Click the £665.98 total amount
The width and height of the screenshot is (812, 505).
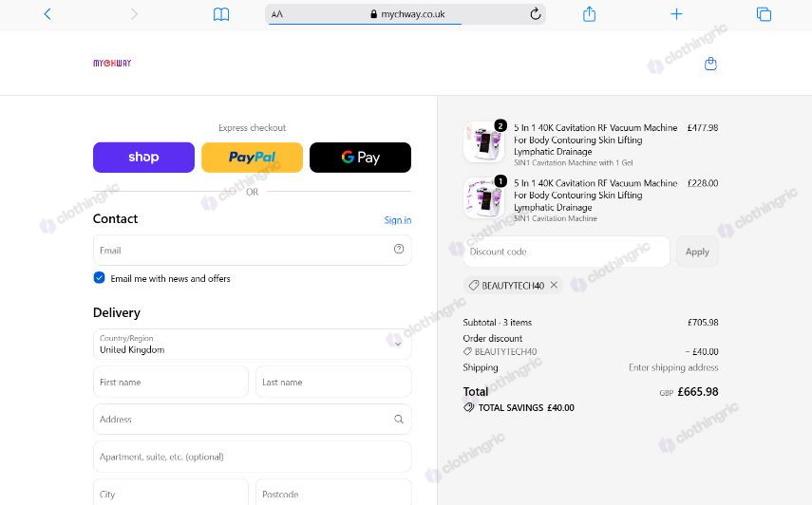pyautogui.click(x=697, y=392)
